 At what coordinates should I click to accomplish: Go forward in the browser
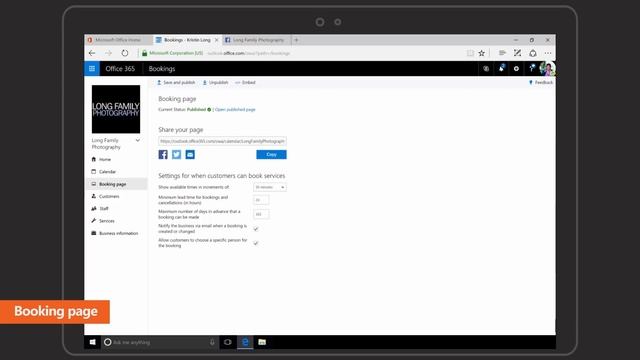click(x=108, y=53)
